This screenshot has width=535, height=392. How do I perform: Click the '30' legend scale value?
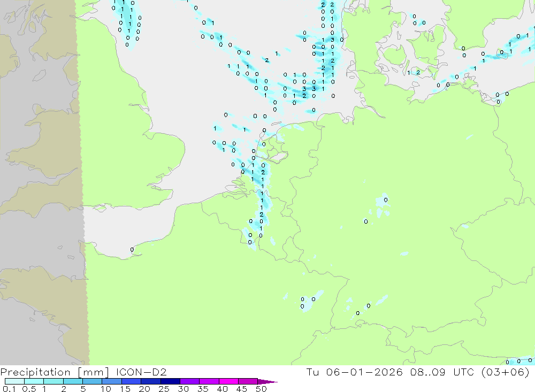click(x=183, y=389)
